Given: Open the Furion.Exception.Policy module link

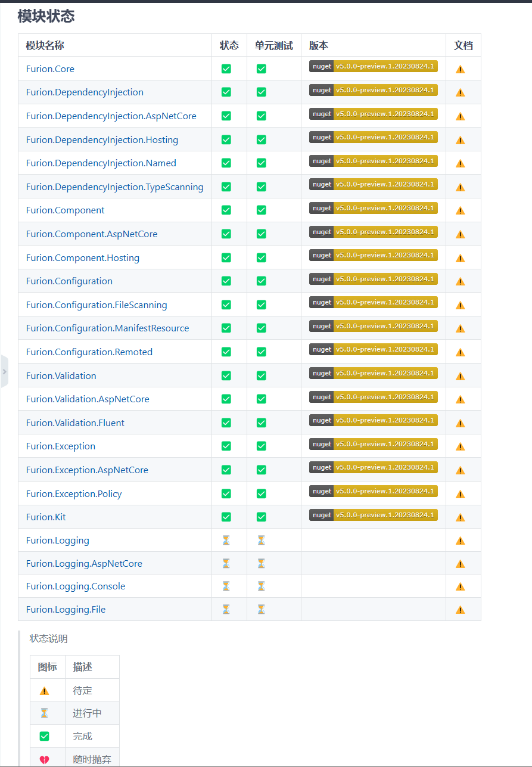Looking at the screenshot, I should (74, 494).
